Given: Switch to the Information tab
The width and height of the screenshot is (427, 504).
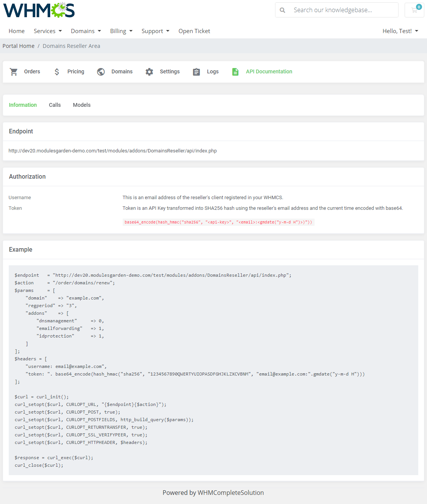Looking at the screenshot, I should tap(23, 105).
